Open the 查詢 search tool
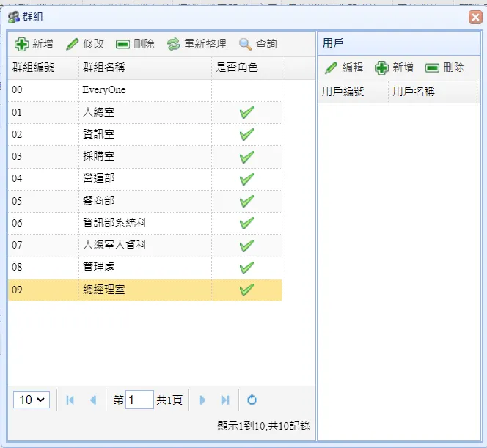487x448 pixels. pos(257,44)
